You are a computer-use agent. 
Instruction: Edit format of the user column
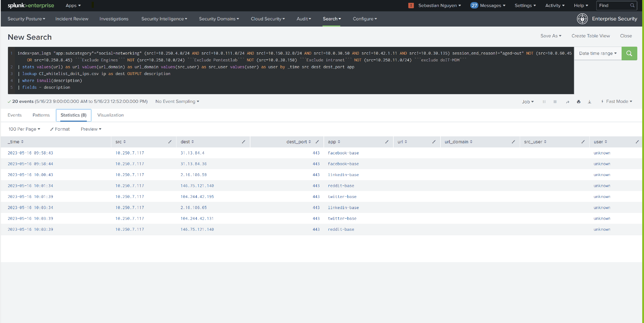(637, 142)
